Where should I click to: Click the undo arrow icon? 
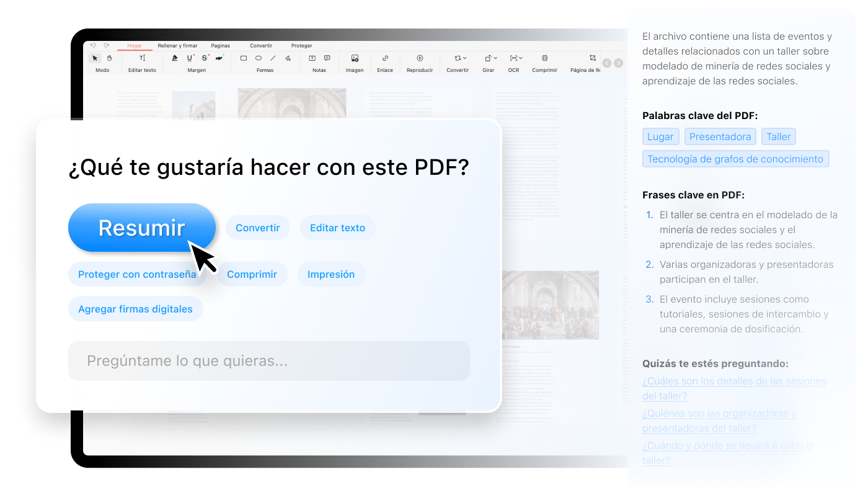94,45
